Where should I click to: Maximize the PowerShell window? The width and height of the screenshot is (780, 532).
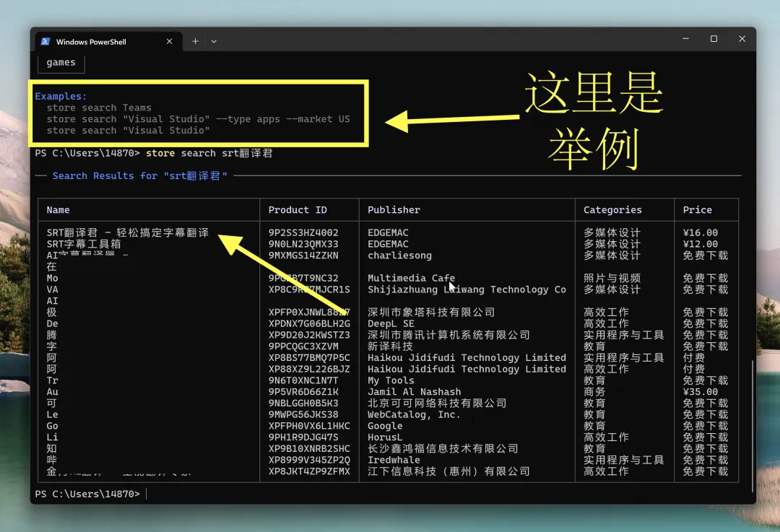(714, 39)
